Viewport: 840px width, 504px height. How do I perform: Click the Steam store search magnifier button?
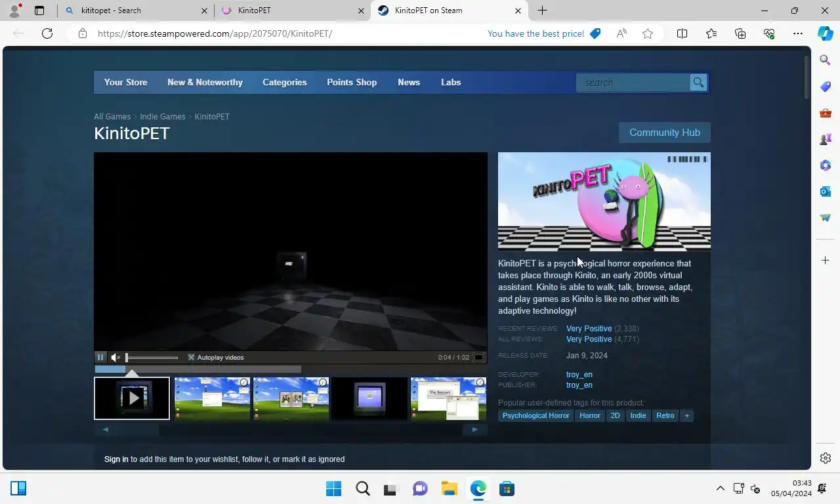click(x=698, y=82)
